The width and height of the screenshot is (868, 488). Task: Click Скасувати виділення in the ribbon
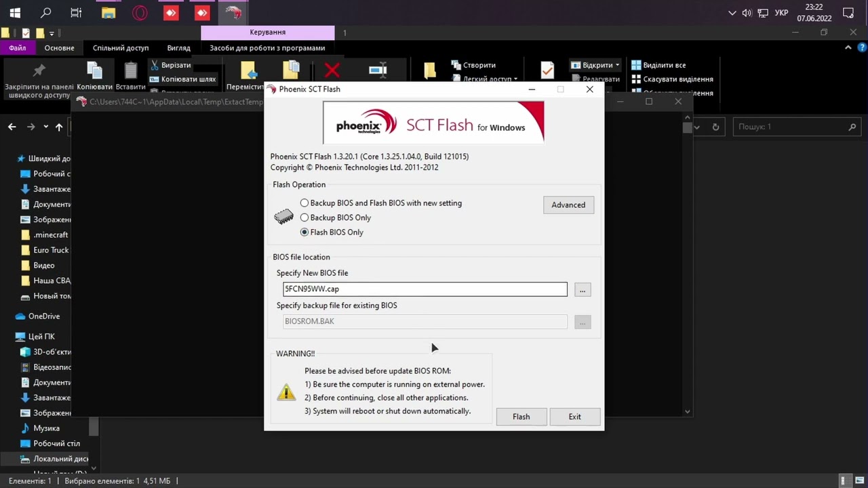click(672, 79)
